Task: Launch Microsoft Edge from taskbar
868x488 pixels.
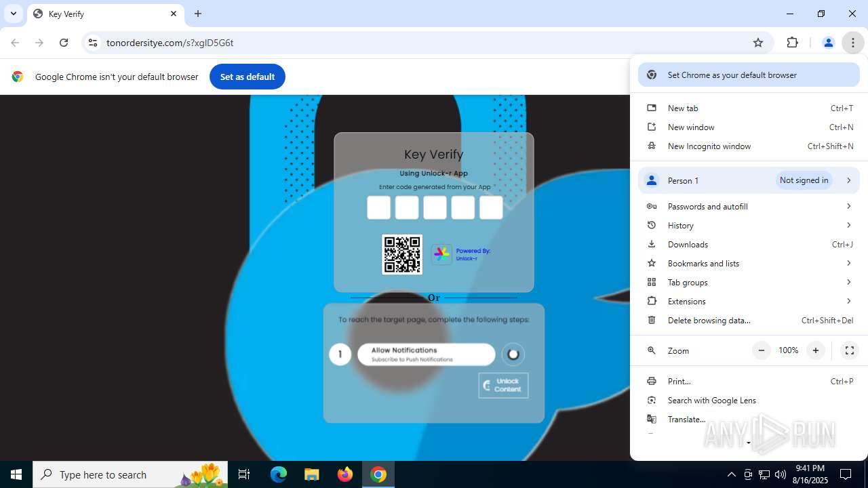Action: pyautogui.click(x=279, y=474)
